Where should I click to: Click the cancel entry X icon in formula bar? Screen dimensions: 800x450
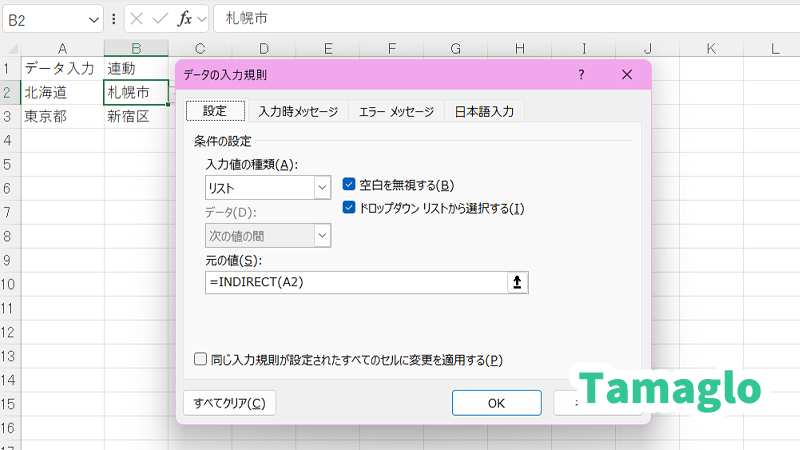click(x=137, y=19)
